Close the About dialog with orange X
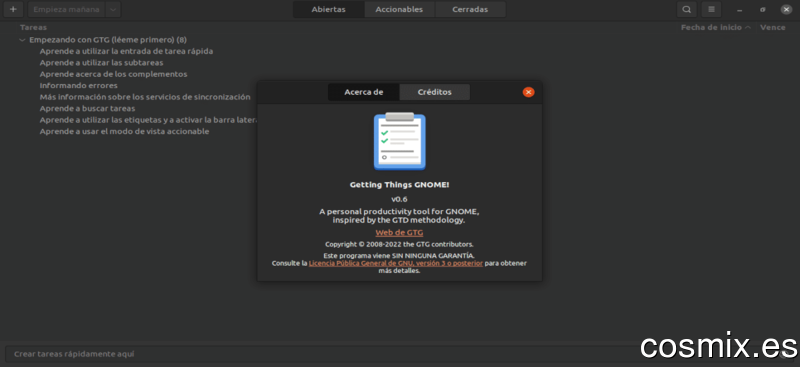Screen dimensions: 800x367 (x=529, y=92)
